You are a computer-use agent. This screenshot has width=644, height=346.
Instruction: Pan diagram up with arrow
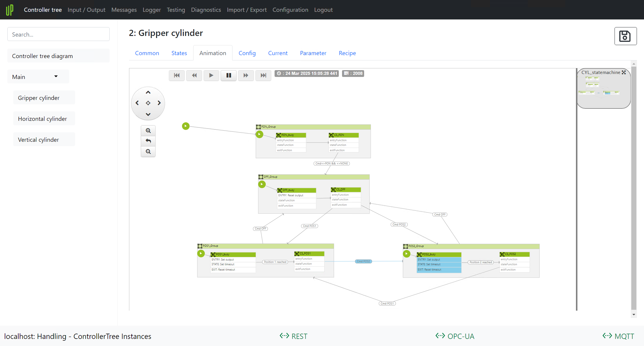pos(148,93)
